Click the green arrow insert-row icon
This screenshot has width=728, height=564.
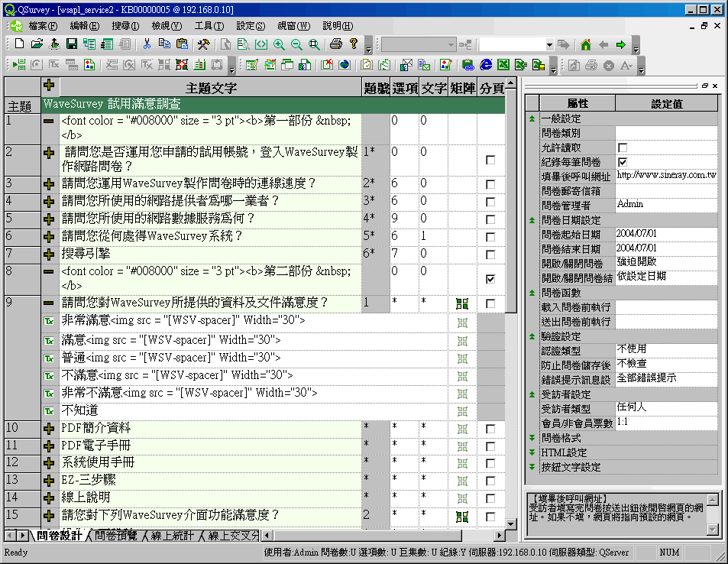coord(19,64)
